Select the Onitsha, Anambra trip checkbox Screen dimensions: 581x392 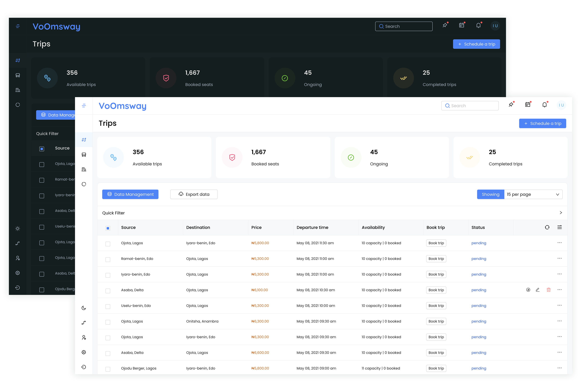108,322
